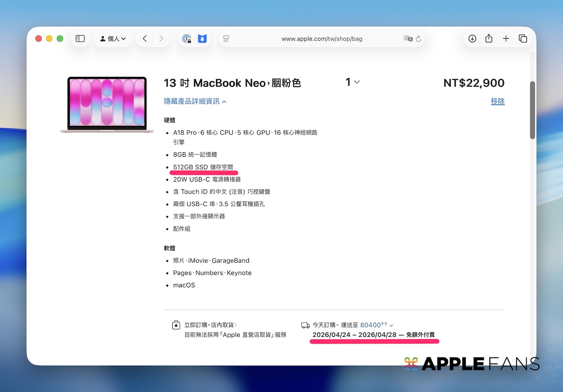Toggle the Safari sidebar

click(x=80, y=39)
